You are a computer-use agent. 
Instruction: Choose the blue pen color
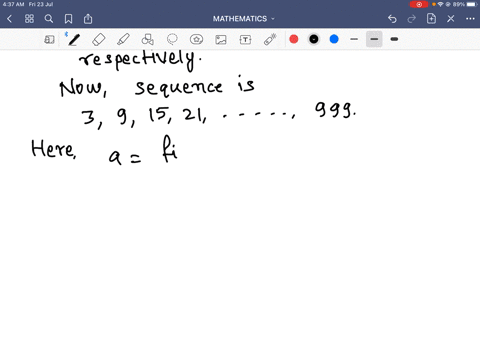tap(334, 39)
